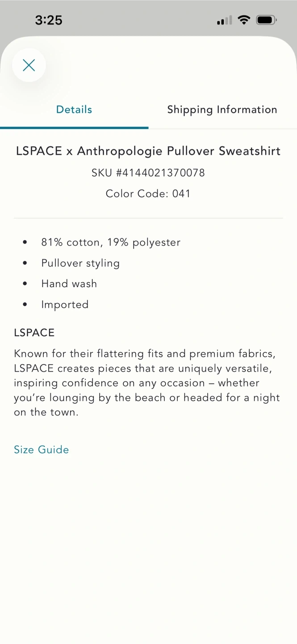Open the Size Guide link
297x644 pixels.
pyautogui.click(x=42, y=449)
